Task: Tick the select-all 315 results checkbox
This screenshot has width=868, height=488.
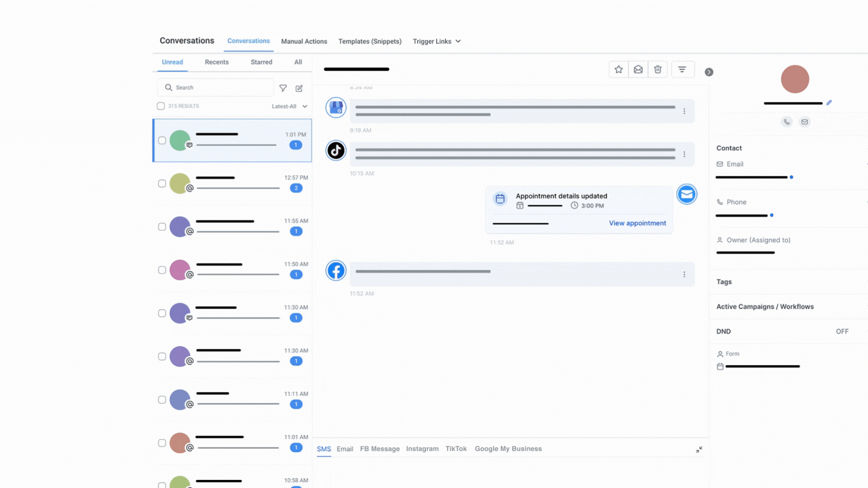Action: [160, 106]
